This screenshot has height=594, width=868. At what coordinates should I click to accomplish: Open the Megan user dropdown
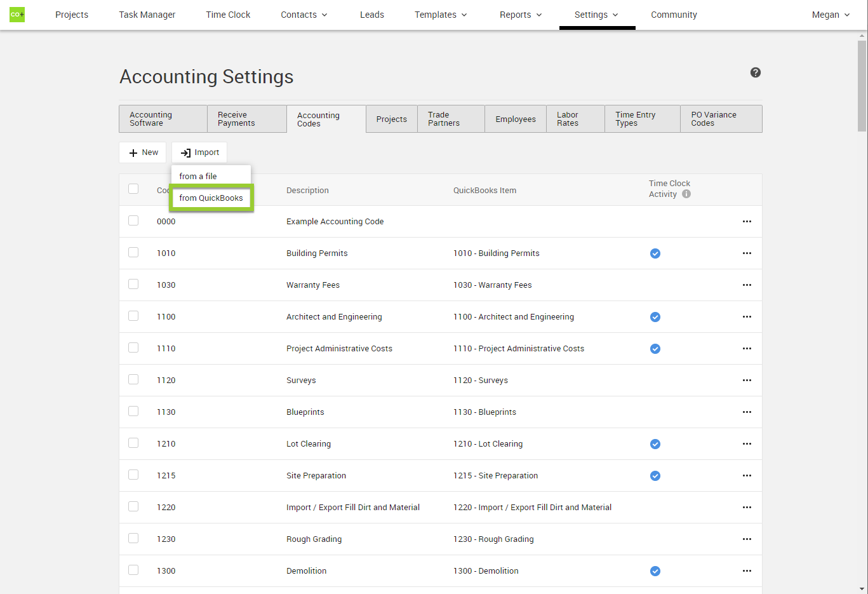click(x=831, y=15)
